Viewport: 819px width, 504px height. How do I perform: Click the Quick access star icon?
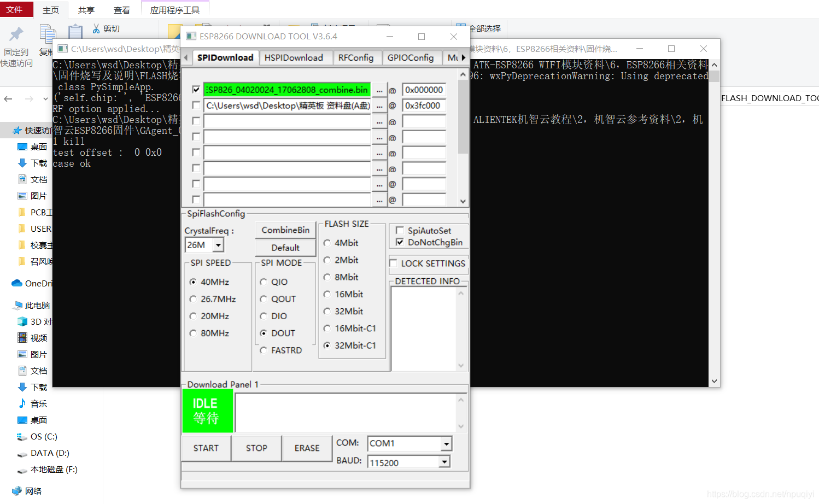coord(17,130)
